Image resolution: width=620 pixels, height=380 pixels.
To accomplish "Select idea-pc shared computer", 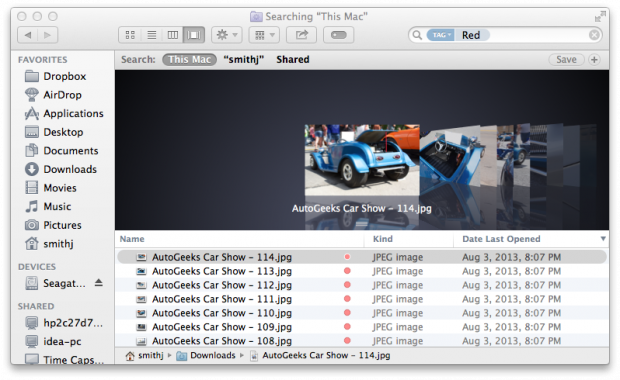I will point(53,341).
